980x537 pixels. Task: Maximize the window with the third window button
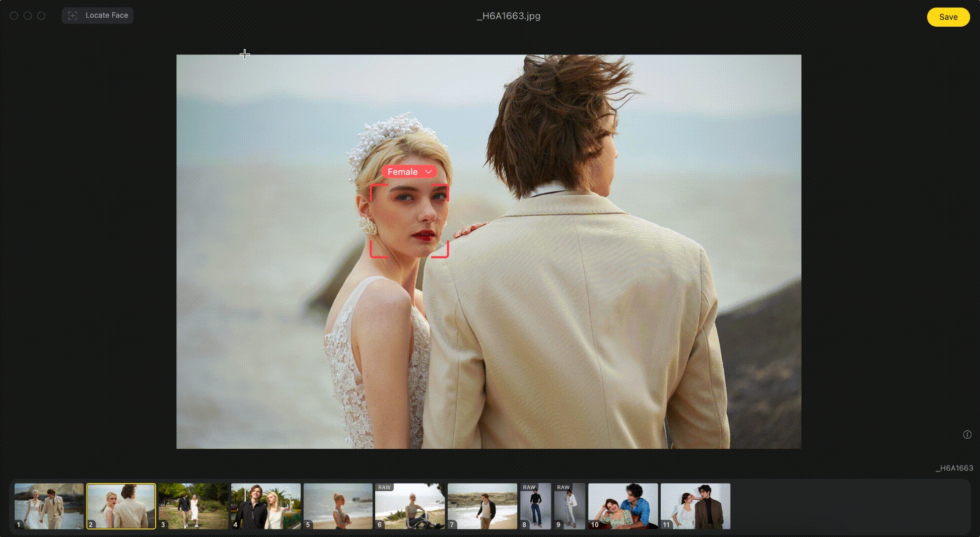pyautogui.click(x=41, y=16)
